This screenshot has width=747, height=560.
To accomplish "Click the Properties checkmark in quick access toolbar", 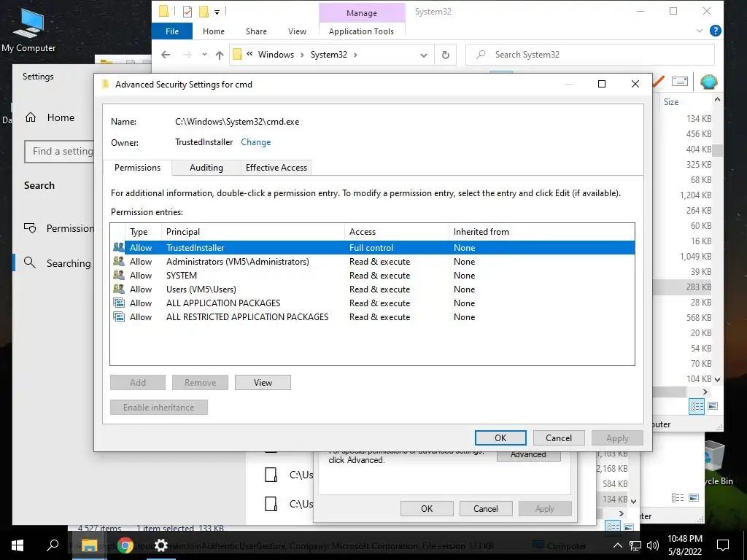I will (x=187, y=12).
